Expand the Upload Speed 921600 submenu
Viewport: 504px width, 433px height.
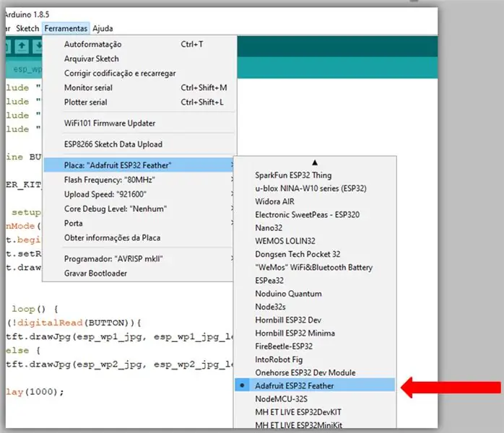[139, 194]
